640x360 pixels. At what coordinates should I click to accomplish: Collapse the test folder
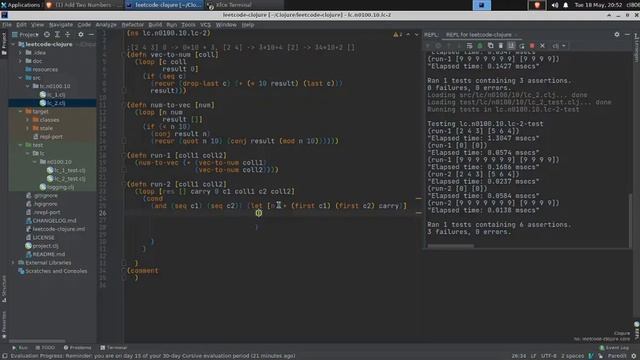tap(20, 145)
